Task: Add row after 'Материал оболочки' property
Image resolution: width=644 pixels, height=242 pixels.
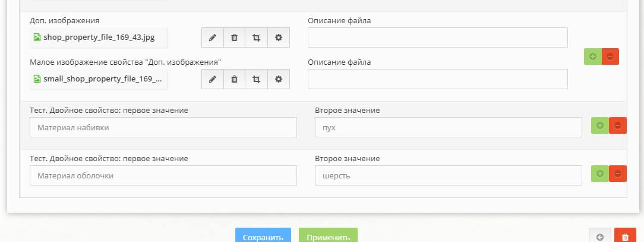Action: (x=599, y=174)
